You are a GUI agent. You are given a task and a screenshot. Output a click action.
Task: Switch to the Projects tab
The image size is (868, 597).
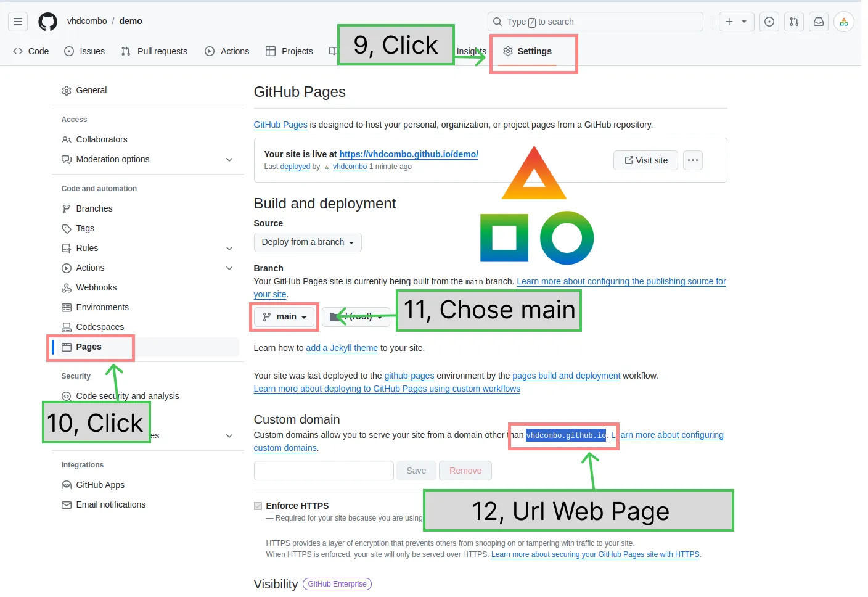coord(289,51)
